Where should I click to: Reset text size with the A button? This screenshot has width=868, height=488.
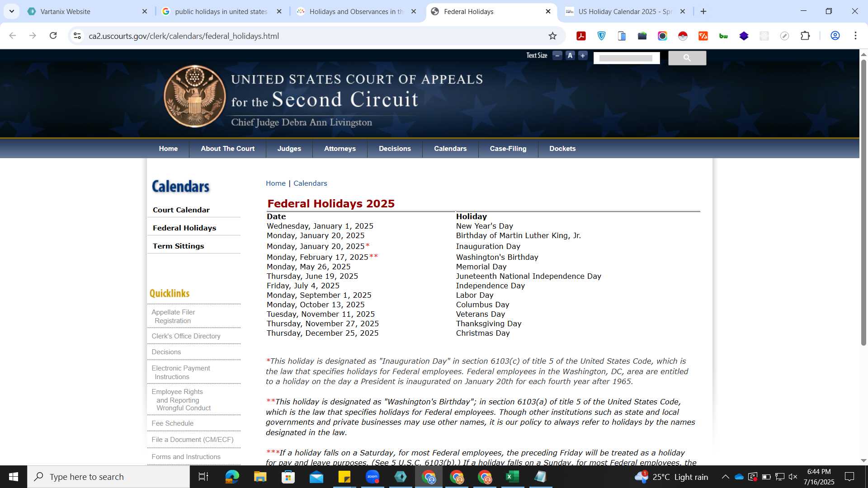click(x=570, y=56)
